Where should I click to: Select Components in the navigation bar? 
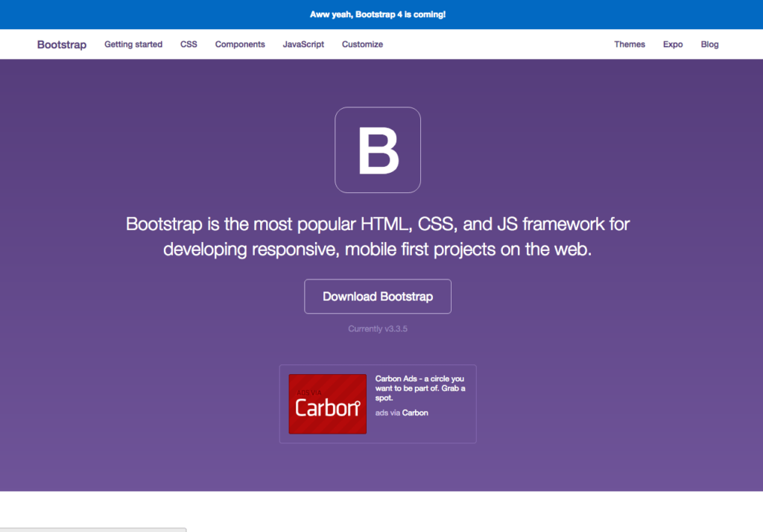click(x=240, y=44)
